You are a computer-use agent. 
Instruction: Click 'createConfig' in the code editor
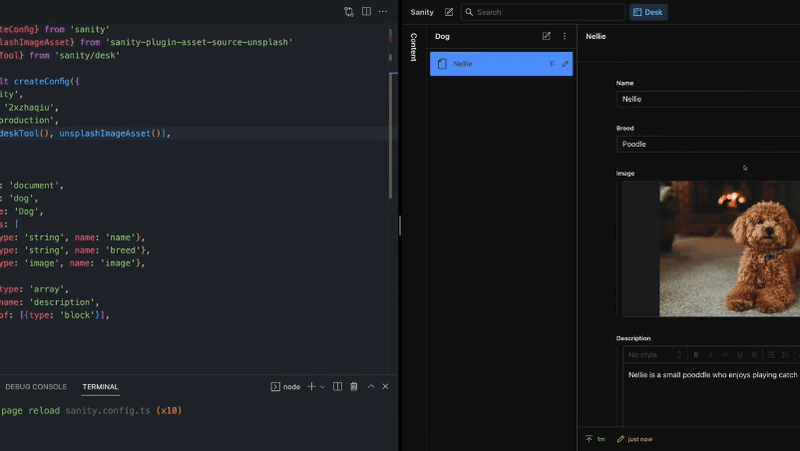(41, 81)
